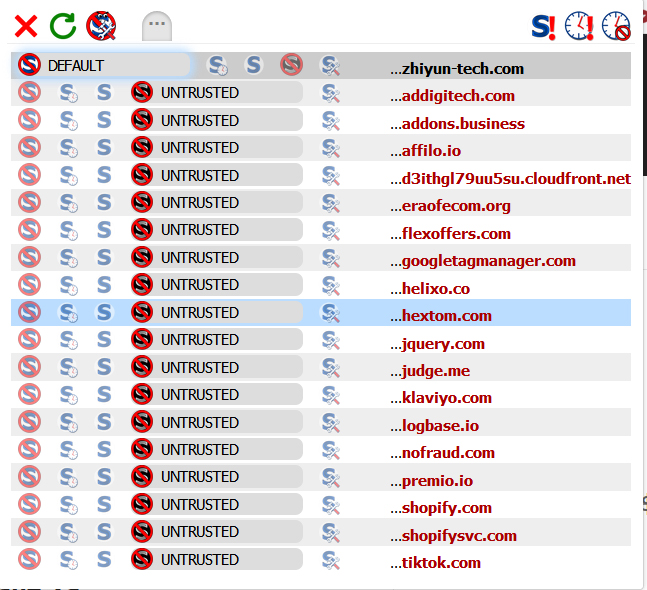Set addigitech.com to Default preset
Screen dimensions: 647x590
coord(29,92)
